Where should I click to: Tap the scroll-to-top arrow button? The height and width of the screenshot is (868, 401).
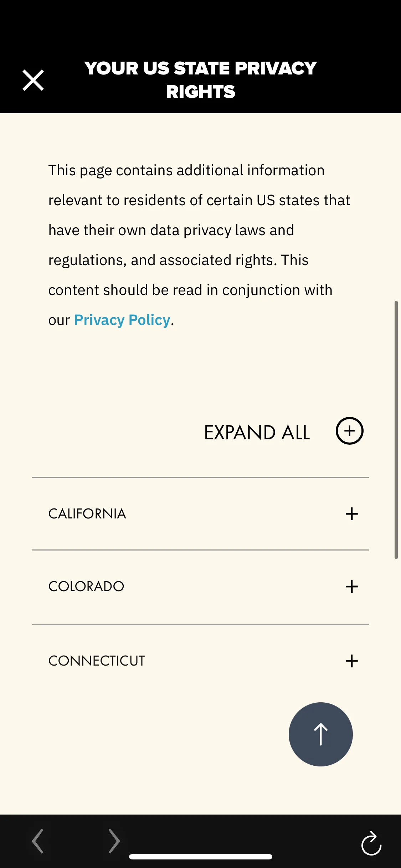pos(320,734)
